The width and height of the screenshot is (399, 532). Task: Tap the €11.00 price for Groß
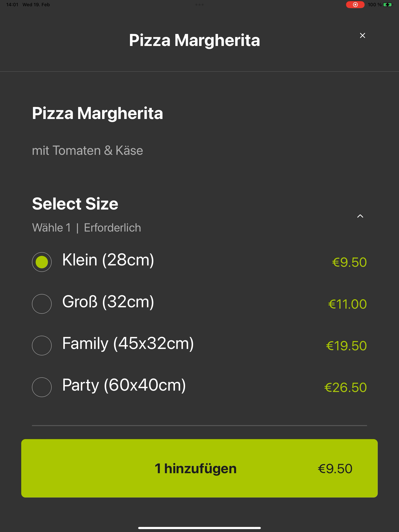click(347, 304)
